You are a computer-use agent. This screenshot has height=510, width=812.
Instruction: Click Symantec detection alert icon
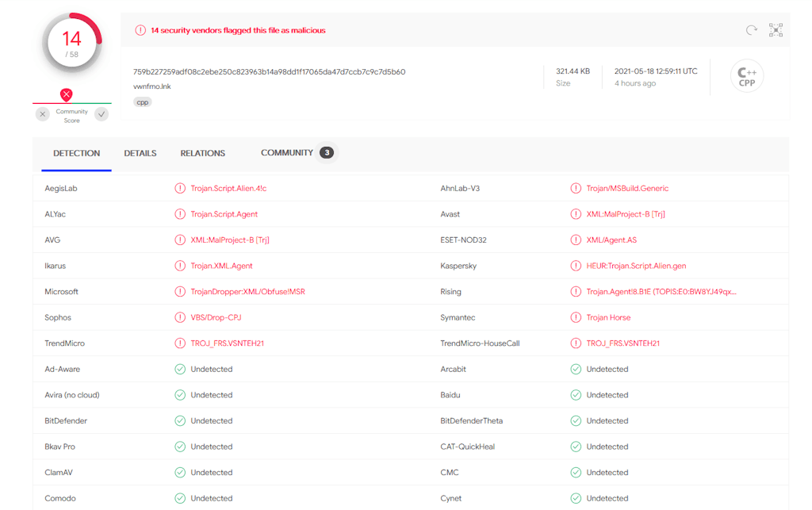pos(576,317)
